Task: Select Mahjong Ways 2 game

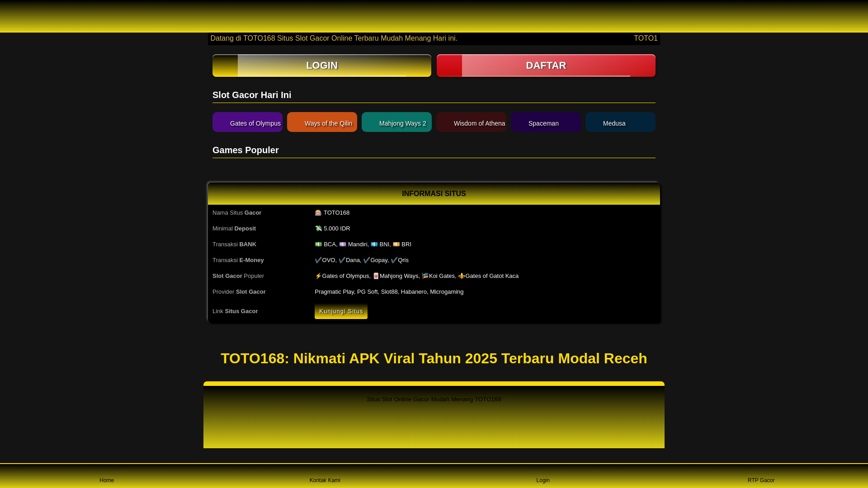Action: point(396,122)
